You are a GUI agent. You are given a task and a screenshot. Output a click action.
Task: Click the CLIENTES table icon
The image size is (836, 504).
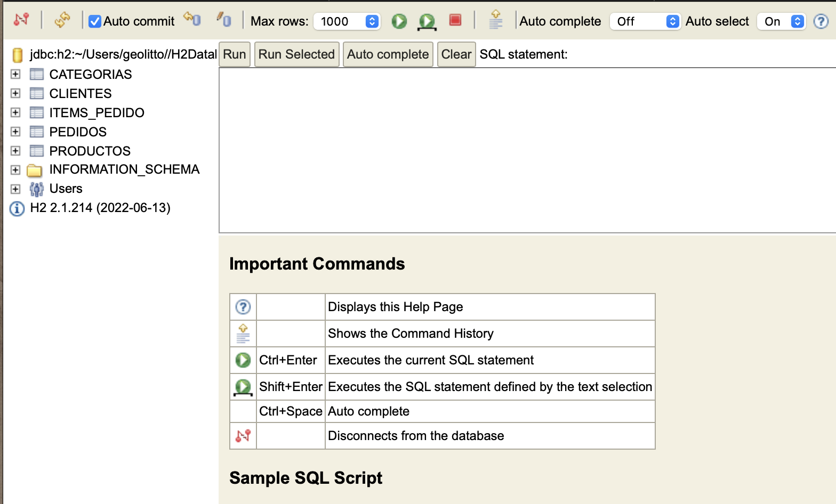(x=37, y=93)
